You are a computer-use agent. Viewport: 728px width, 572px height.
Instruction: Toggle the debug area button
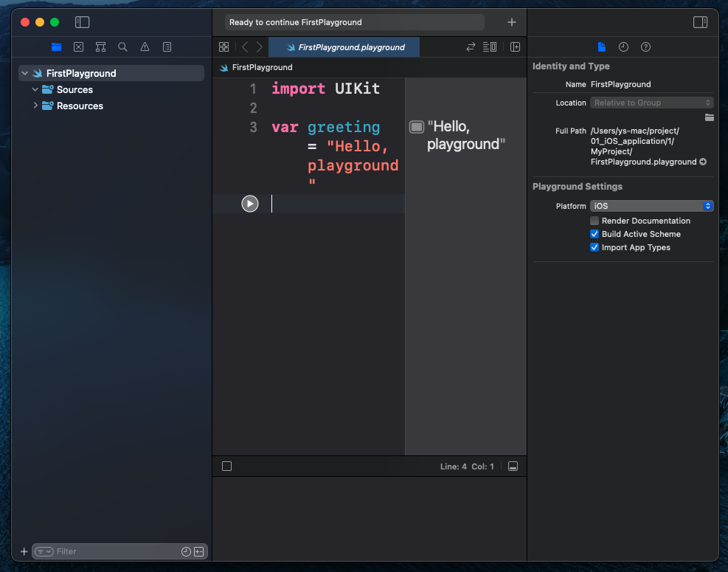point(513,466)
